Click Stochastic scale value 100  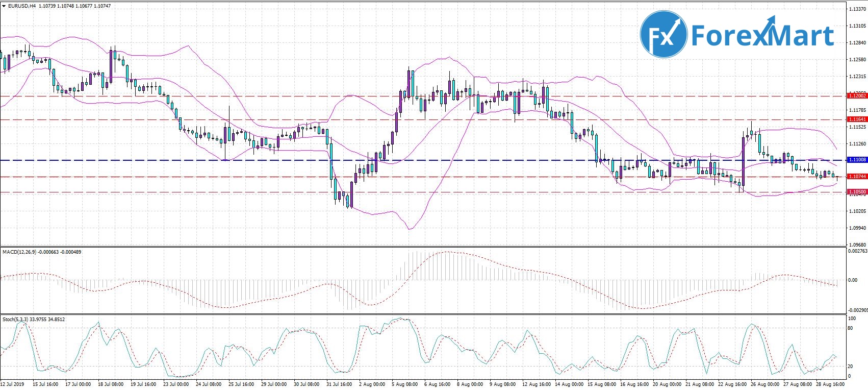coord(852,319)
